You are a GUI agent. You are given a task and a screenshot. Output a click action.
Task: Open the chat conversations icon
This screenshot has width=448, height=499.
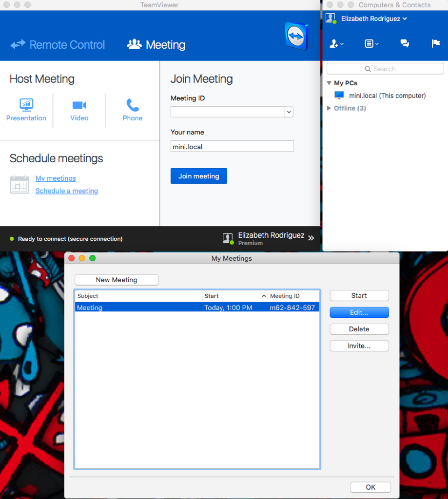click(x=405, y=43)
